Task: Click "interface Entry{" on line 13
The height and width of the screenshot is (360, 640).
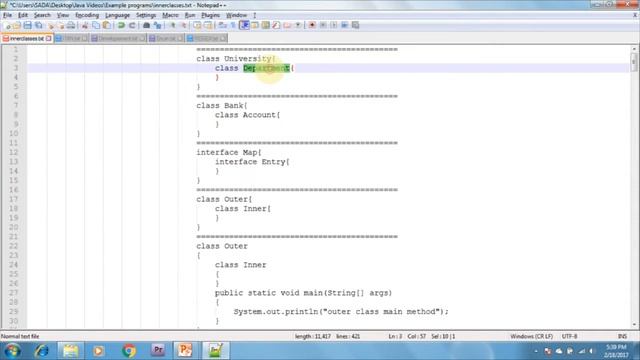Action: (252, 162)
